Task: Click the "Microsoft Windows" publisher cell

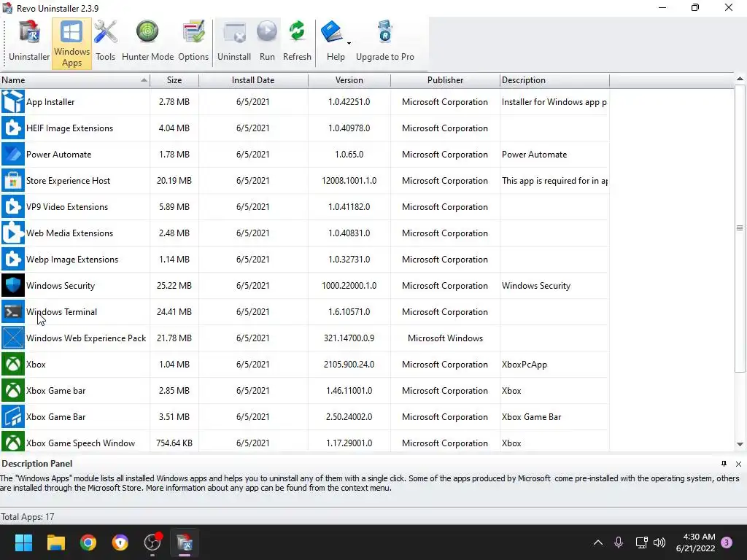Action: pyautogui.click(x=445, y=338)
